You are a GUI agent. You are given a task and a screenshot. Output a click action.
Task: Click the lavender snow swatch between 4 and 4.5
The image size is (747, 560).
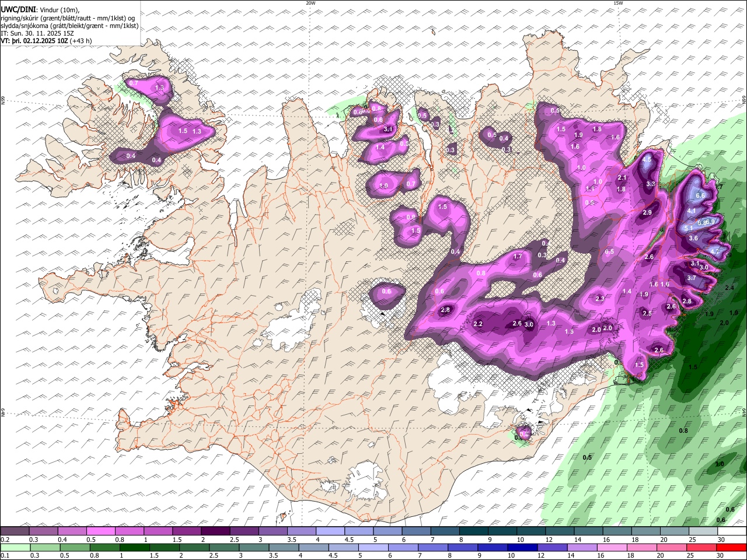click(330, 531)
